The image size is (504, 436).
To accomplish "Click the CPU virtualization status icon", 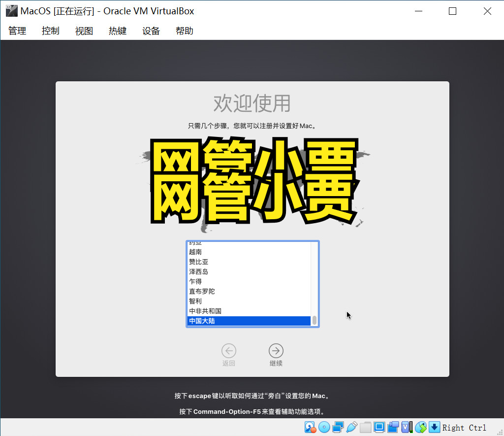I will tap(407, 427).
